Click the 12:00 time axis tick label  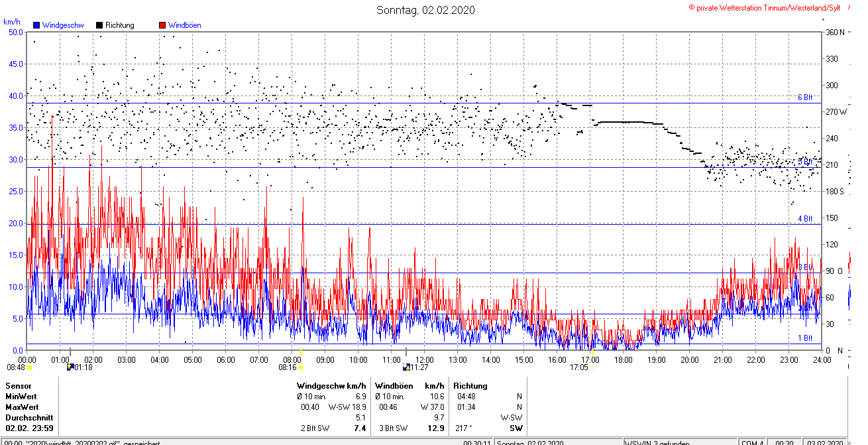[424, 359]
